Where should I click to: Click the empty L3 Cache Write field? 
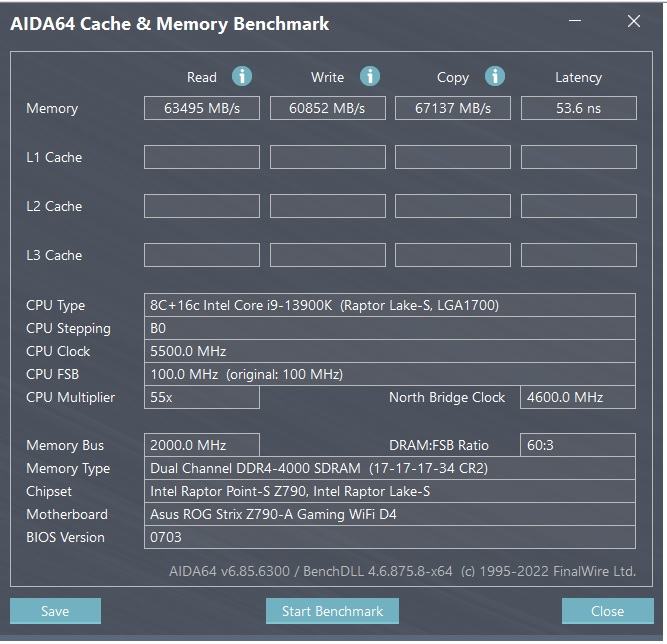pyautogui.click(x=328, y=255)
